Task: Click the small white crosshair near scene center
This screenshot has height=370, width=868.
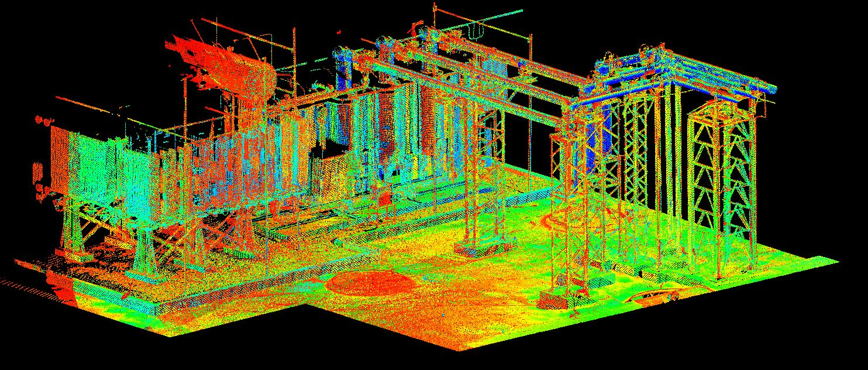Action: coord(416,193)
